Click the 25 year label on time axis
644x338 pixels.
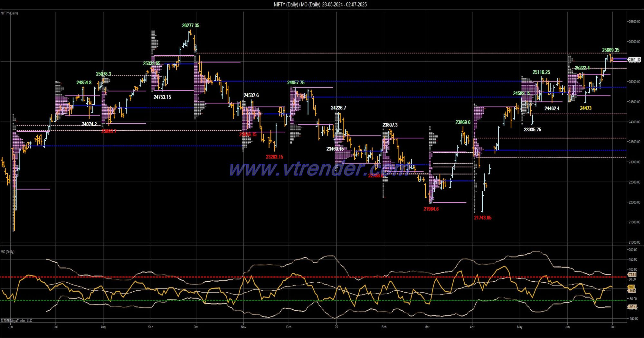[336, 327]
